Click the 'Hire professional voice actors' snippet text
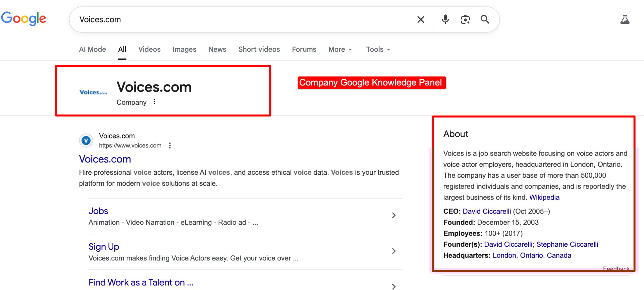The image size is (644, 290). pos(239,178)
